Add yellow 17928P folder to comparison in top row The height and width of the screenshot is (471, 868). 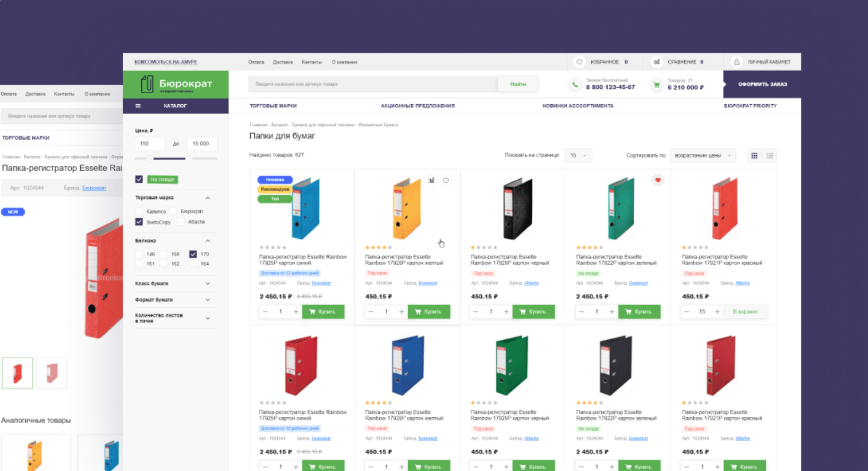[431, 180]
